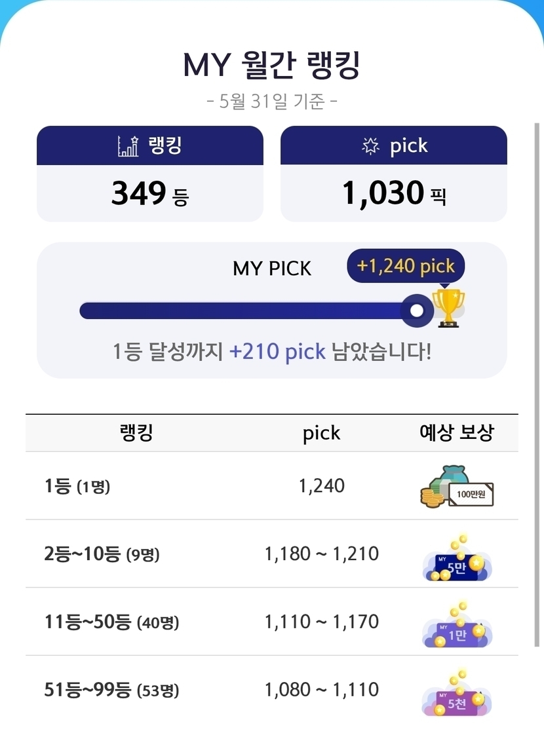544x756 pixels.
Task: Select the 51등~99등 (53명) ranking row
Action: pos(272,690)
